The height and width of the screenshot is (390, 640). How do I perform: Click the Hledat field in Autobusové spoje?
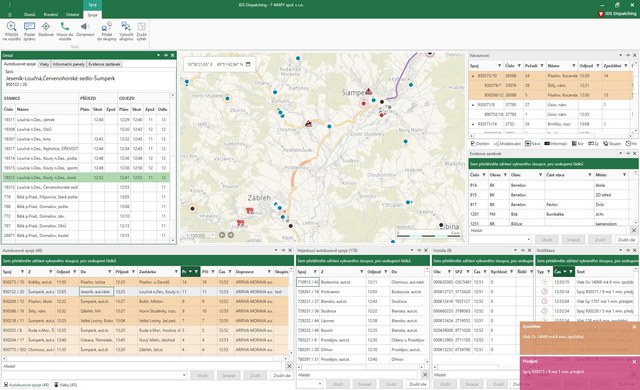[142, 366]
